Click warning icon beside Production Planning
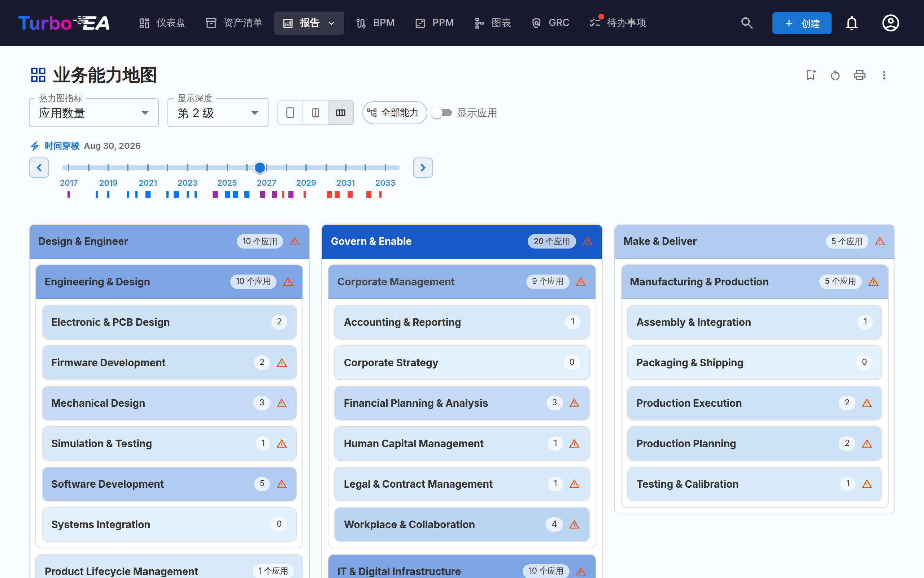The width and height of the screenshot is (924, 578). tap(867, 444)
